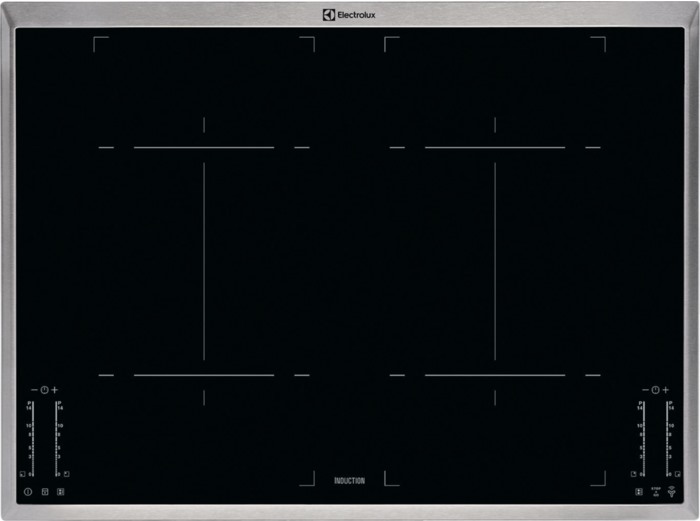Increase left timer with plus button
Image resolution: width=700 pixels, height=521 pixels.
55,389
